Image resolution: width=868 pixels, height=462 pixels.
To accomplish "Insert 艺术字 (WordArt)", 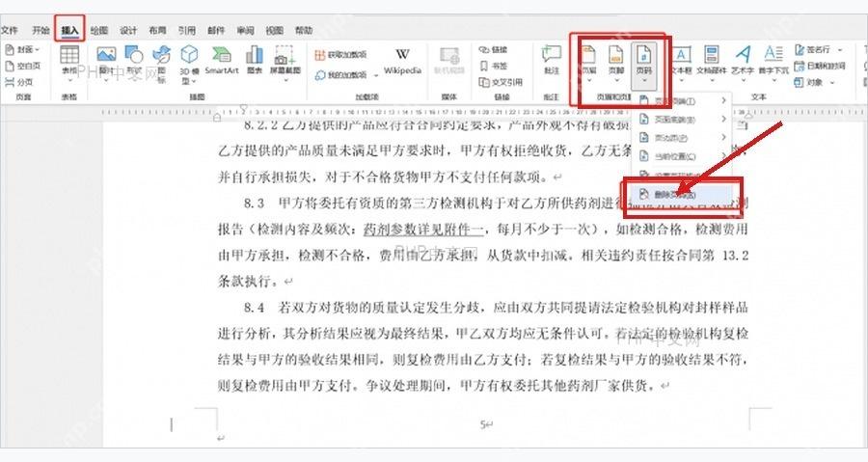I will coord(743,64).
